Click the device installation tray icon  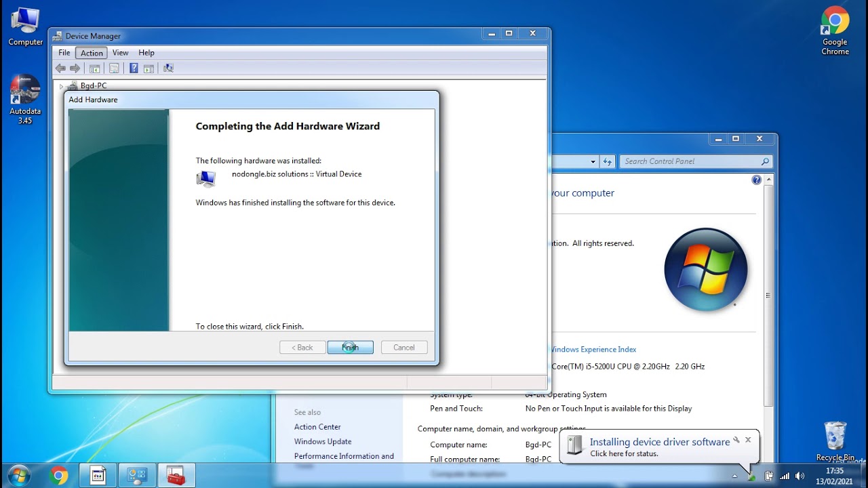click(x=752, y=476)
